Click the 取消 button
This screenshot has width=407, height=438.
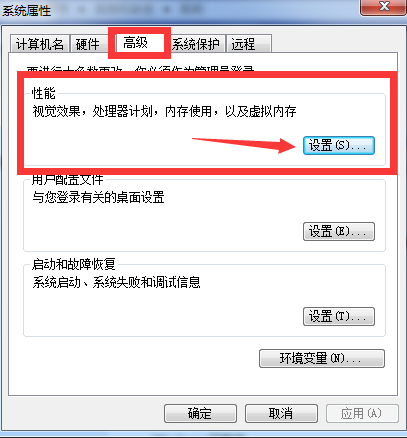281,413
